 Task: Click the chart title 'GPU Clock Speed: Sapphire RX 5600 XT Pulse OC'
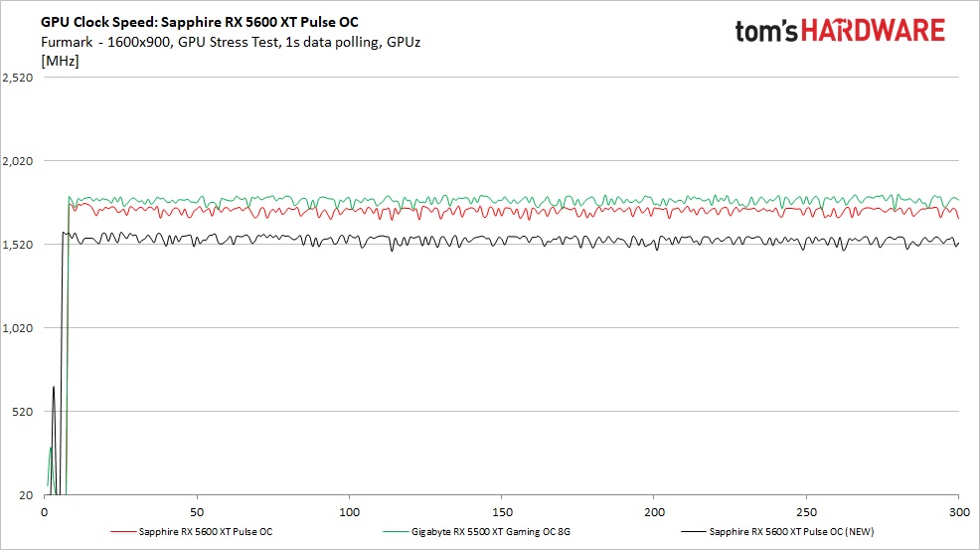coord(200,23)
